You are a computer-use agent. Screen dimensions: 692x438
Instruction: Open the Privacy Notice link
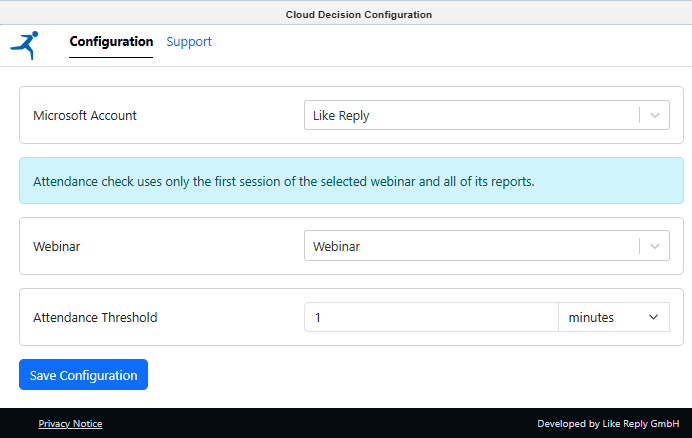(x=70, y=423)
